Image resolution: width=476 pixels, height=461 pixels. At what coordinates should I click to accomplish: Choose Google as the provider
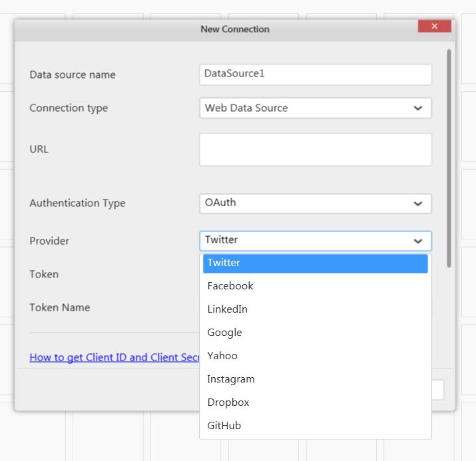pos(316,333)
